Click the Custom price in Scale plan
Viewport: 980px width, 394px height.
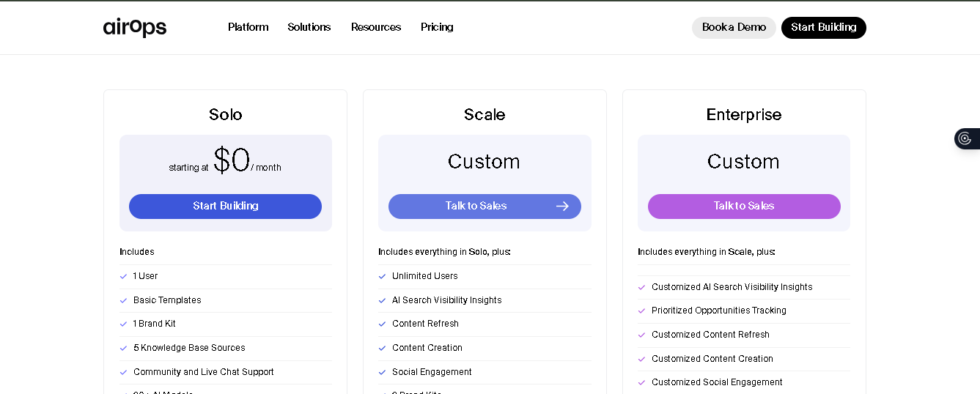pos(484,161)
